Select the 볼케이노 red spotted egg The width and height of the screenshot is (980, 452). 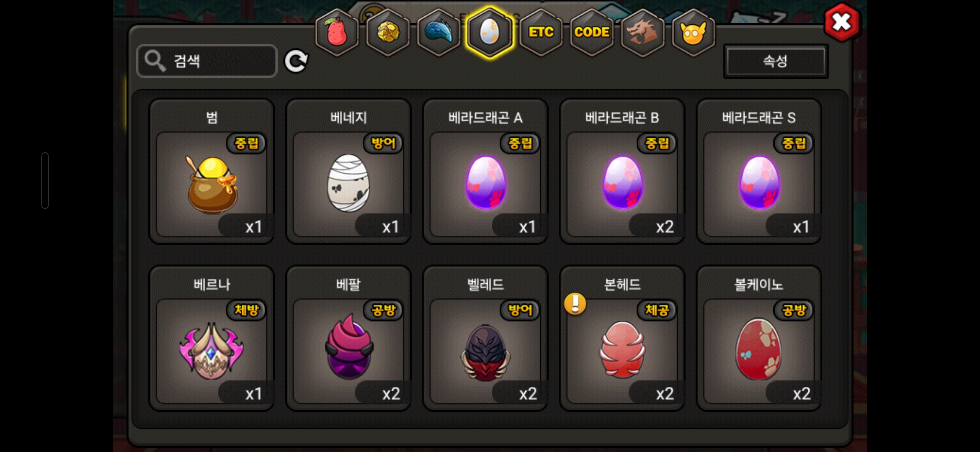[x=759, y=338]
